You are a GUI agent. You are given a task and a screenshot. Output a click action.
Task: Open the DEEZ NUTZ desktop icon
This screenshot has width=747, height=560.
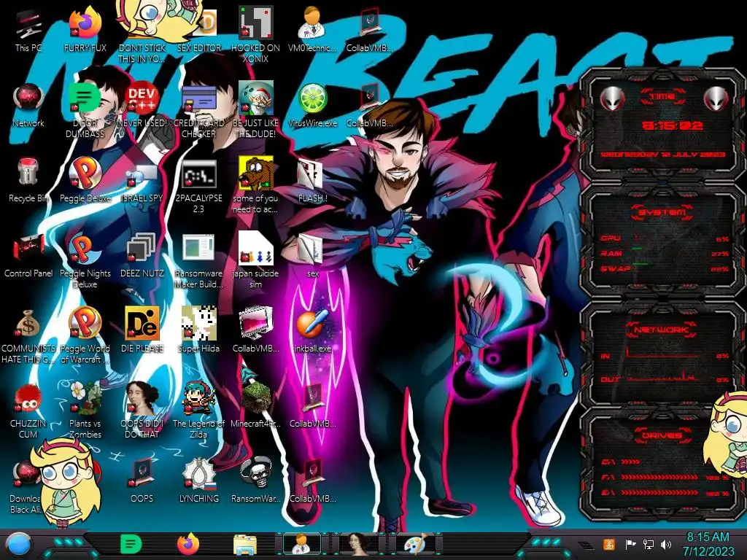tap(142, 256)
